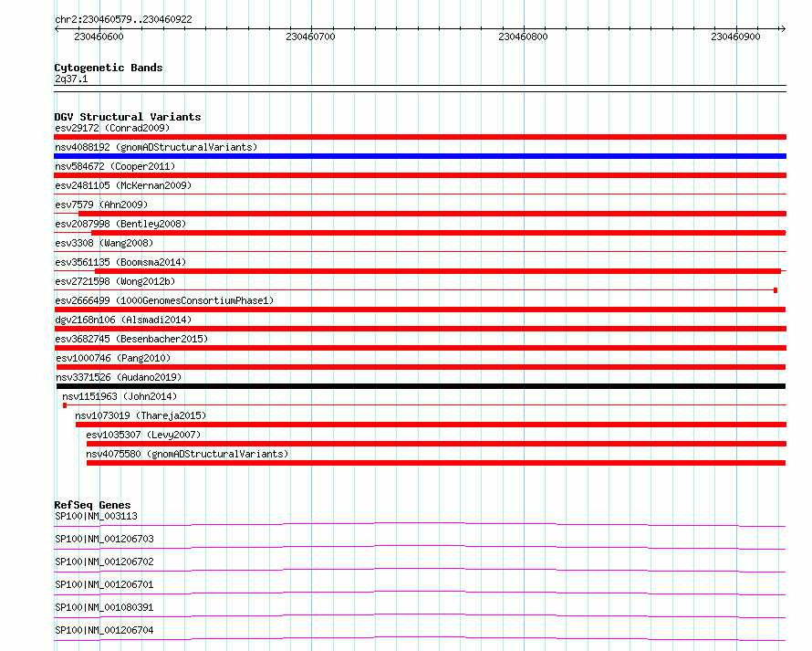Select esv1035307 (Levy2007) label
812x651 pixels.
click(143, 435)
